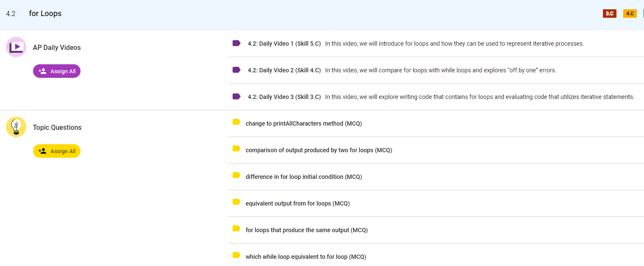Select the 3.C skill badge
This screenshot has width=644, height=266.
click(609, 14)
